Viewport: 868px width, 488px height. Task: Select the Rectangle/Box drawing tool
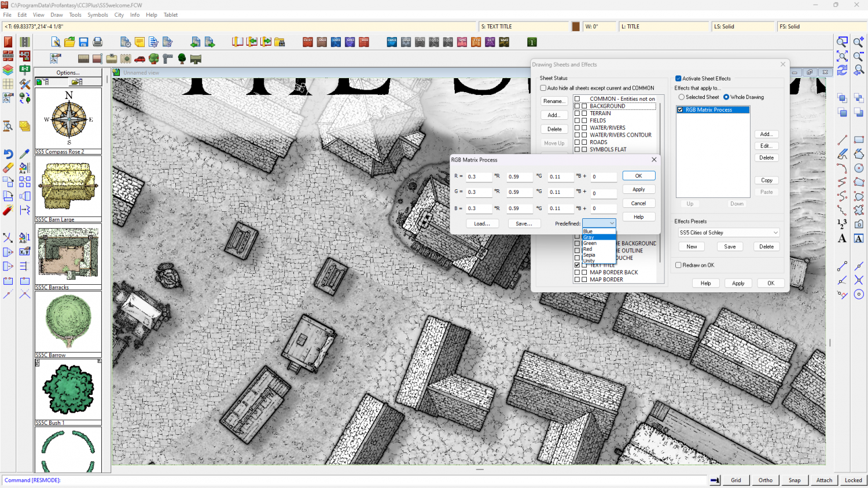pos(859,140)
